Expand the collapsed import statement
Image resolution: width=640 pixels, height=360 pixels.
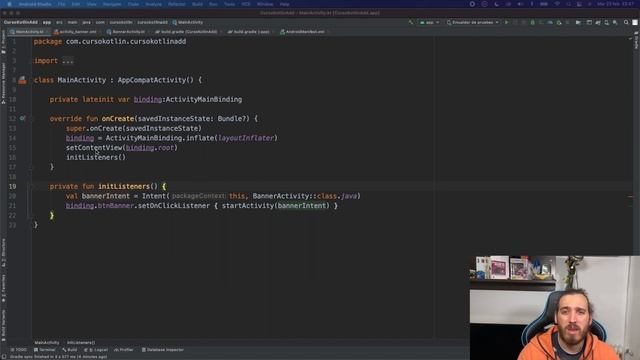68,61
